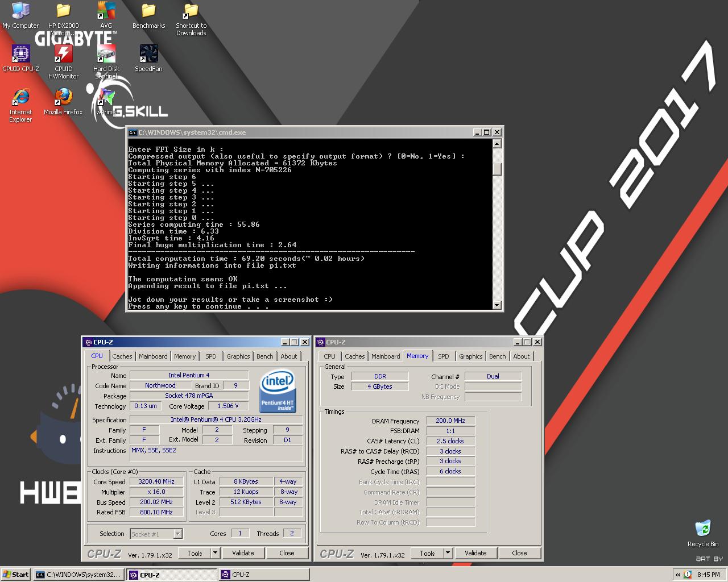This screenshot has height=582, width=728.
Task: Switch to CPU tab in right CPU-Z
Action: coord(330,356)
